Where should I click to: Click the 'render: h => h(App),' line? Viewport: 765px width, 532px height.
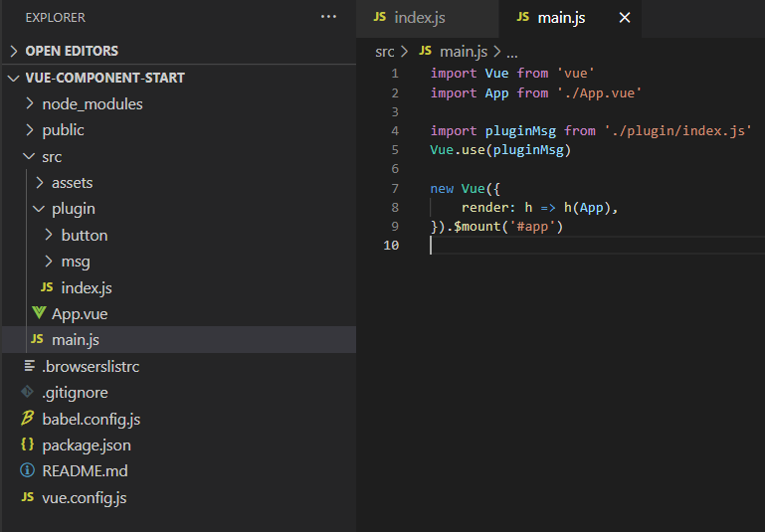click(539, 208)
